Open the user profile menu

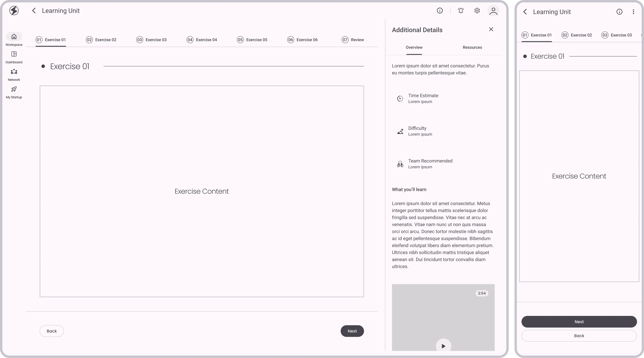[493, 10]
